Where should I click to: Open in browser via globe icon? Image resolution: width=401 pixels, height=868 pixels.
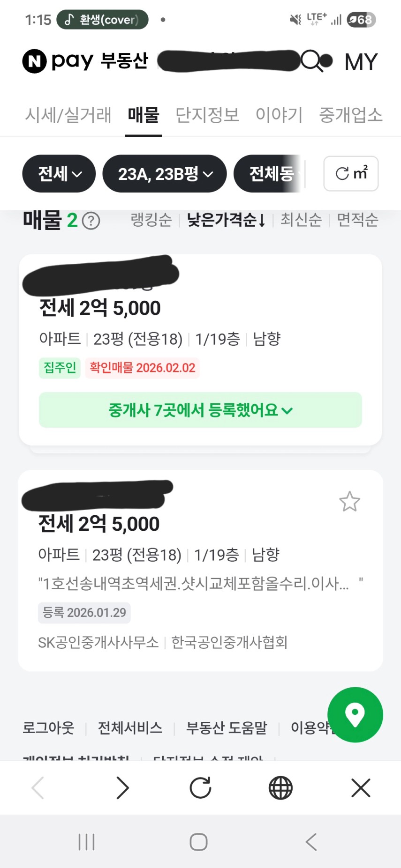(280, 788)
